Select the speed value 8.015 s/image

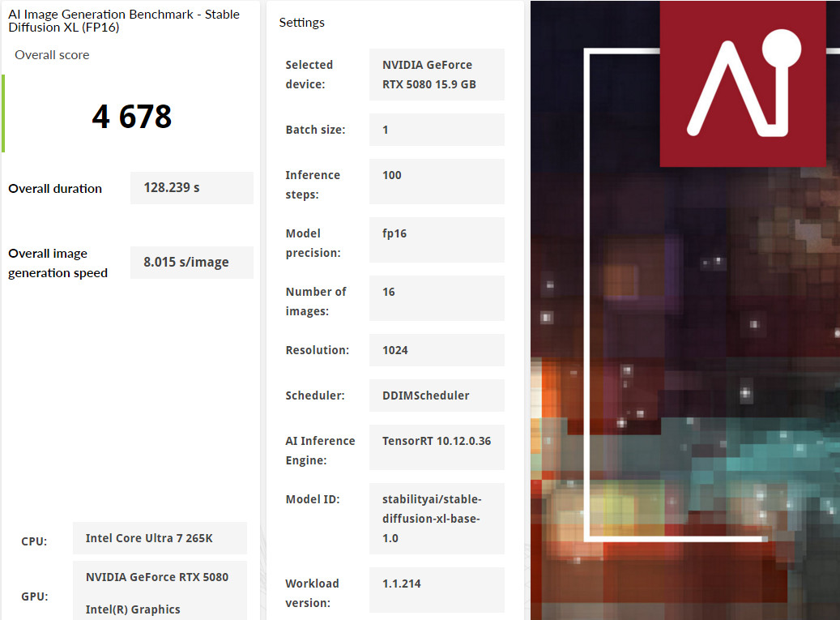click(185, 262)
